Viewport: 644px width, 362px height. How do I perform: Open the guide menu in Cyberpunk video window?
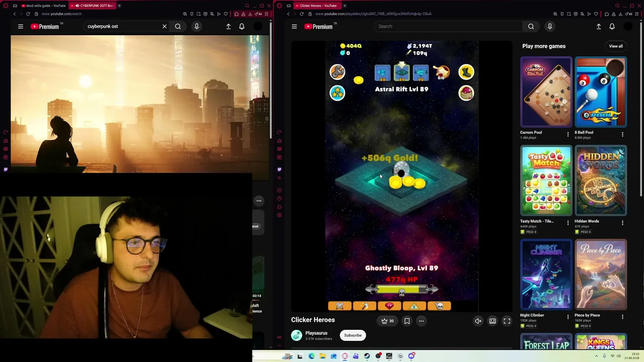(21, 27)
